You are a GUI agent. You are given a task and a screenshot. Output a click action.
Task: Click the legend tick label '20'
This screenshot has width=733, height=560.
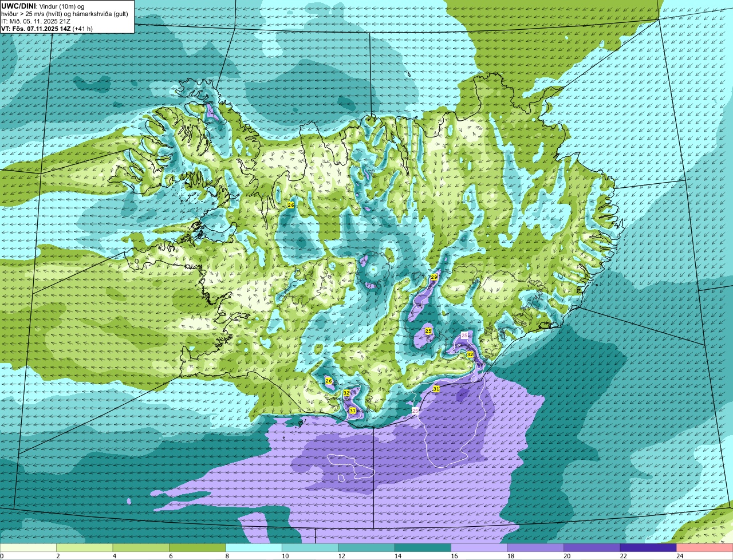[566, 556]
